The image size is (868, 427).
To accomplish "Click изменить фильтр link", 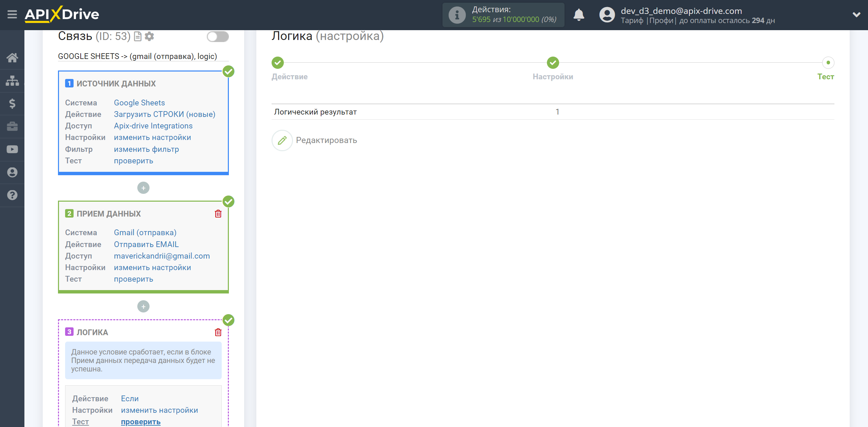I will [x=146, y=149].
